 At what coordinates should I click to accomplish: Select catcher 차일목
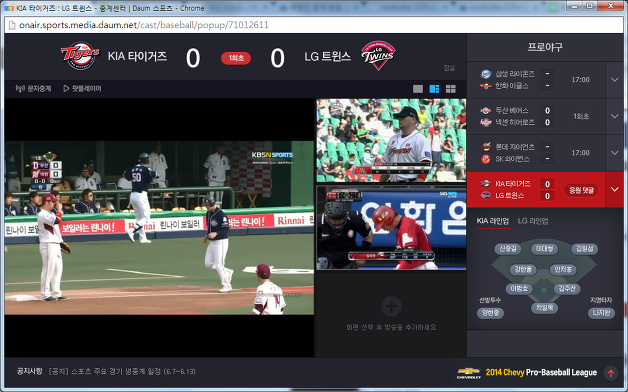[x=544, y=308]
